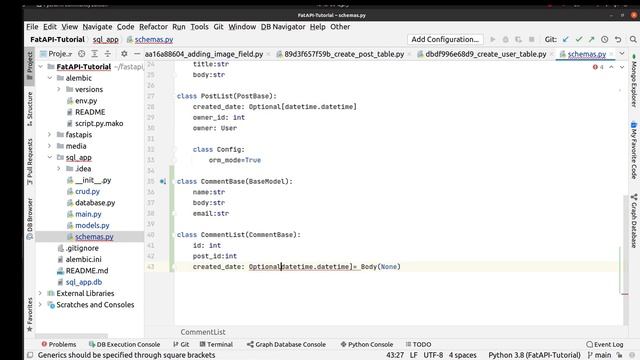Open the Structure tool window
Image resolution: width=640 pixels, height=360 pixels.
click(29, 108)
